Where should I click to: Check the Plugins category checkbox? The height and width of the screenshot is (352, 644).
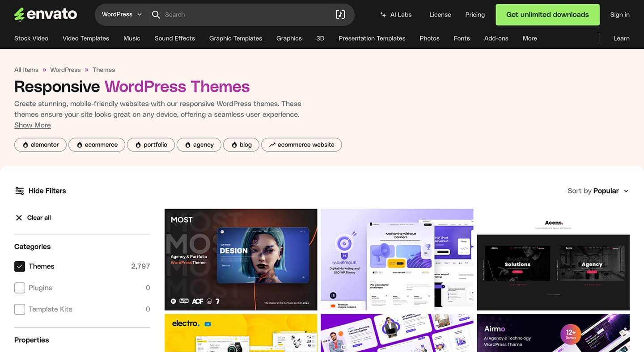(20, 288)
